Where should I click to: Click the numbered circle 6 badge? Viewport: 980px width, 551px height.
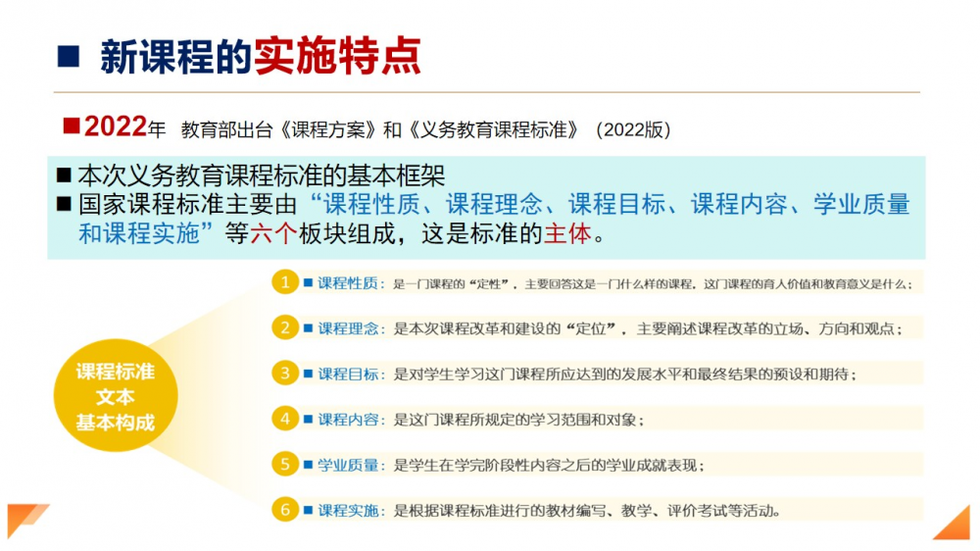click(x=285, y=510)
